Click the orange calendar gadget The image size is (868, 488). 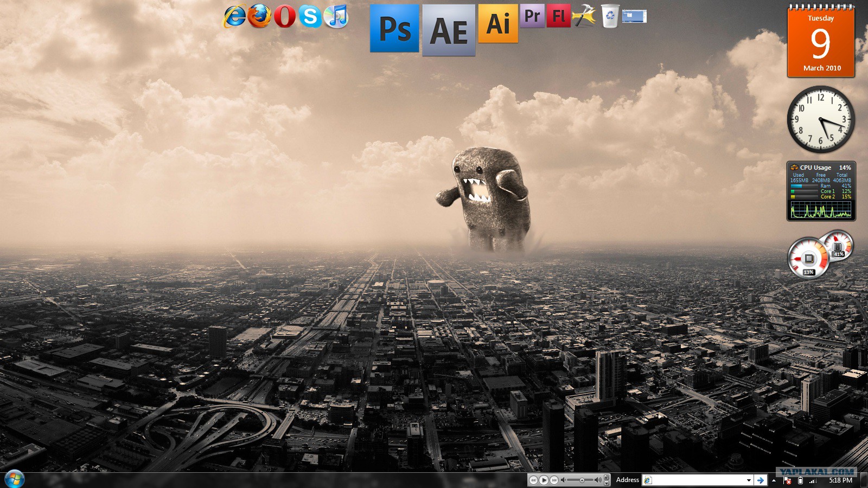[821, 41]
